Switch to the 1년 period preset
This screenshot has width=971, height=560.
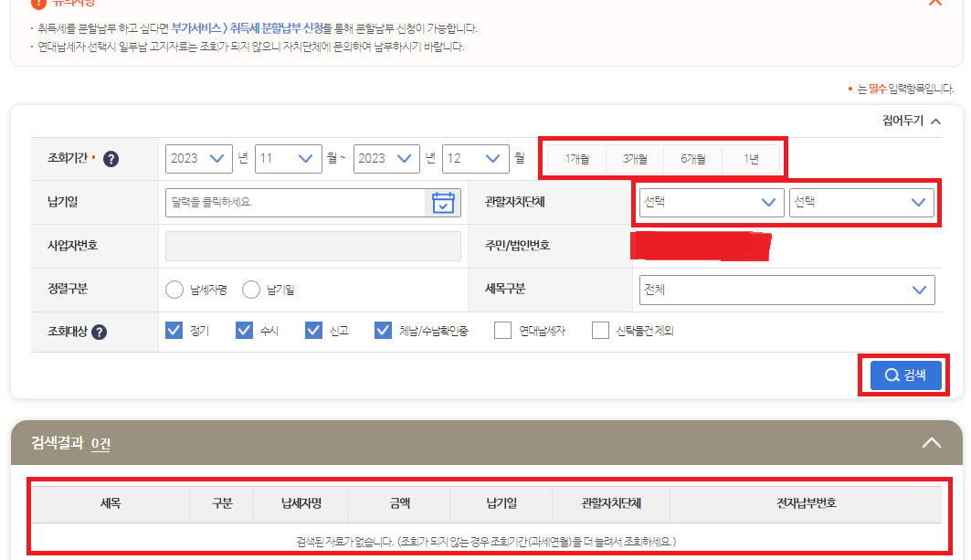752,157
